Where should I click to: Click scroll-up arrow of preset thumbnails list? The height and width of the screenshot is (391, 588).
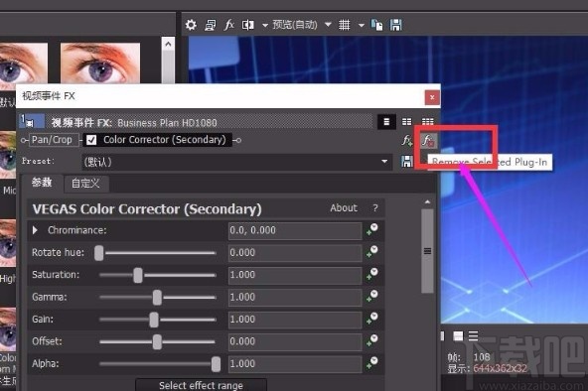pos(168,45)
